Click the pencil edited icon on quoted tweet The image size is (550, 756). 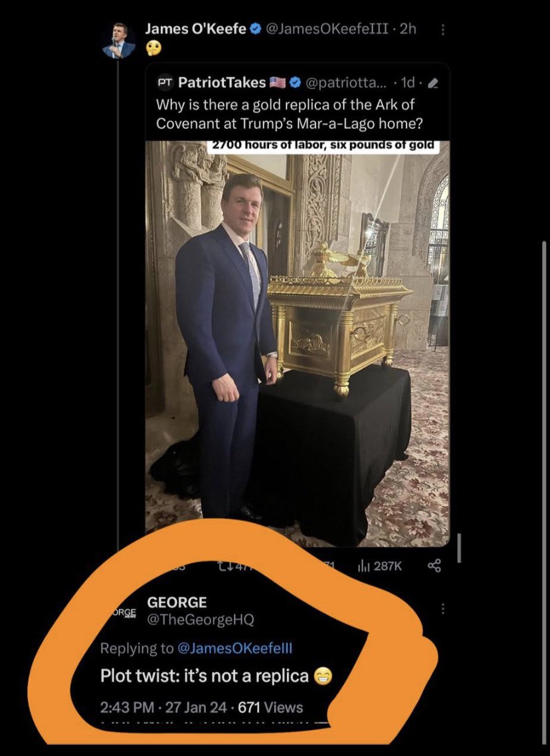[433, 84]
